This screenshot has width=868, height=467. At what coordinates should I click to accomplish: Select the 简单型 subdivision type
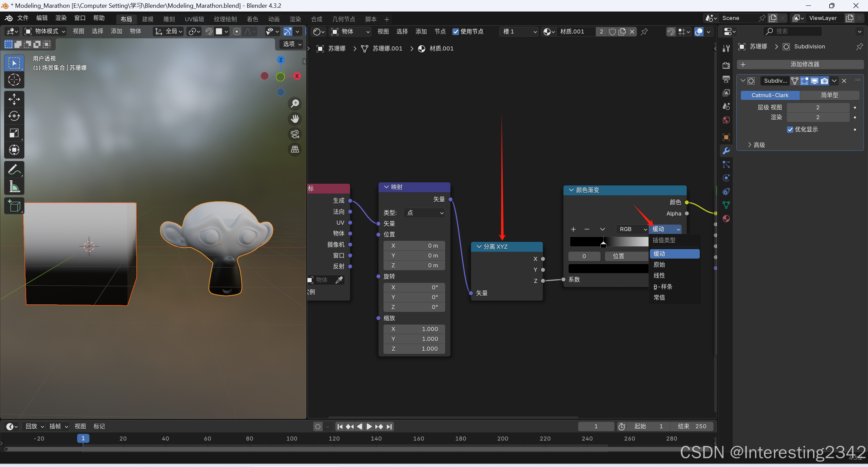pos(829,95)
